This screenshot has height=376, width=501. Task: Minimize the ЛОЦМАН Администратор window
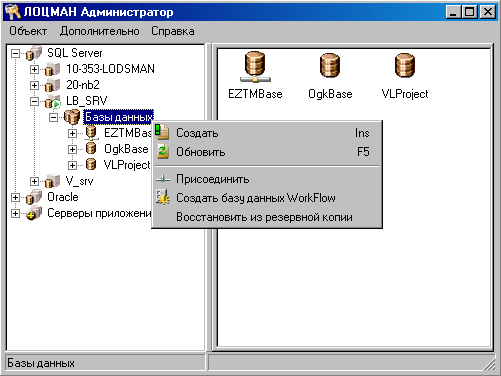(453, 12)
